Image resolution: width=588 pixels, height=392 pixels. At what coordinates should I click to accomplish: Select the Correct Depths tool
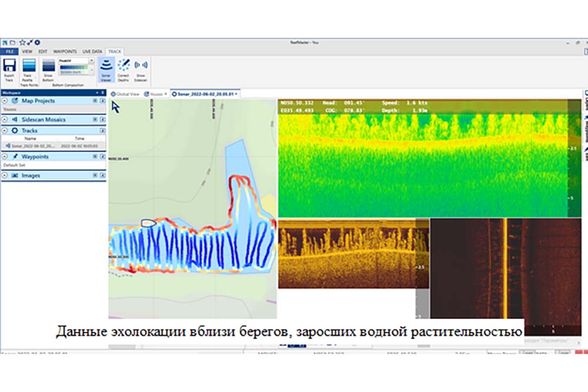(x=123, y=66)
